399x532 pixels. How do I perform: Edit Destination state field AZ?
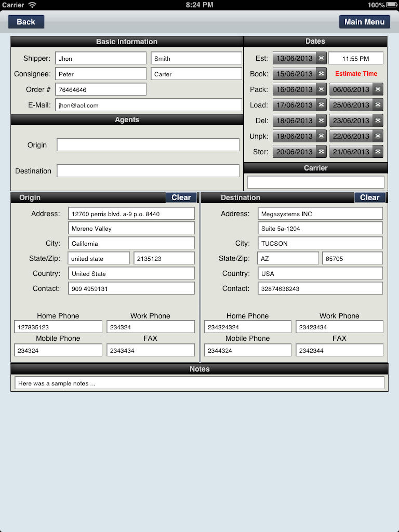(x=288, y=258)
